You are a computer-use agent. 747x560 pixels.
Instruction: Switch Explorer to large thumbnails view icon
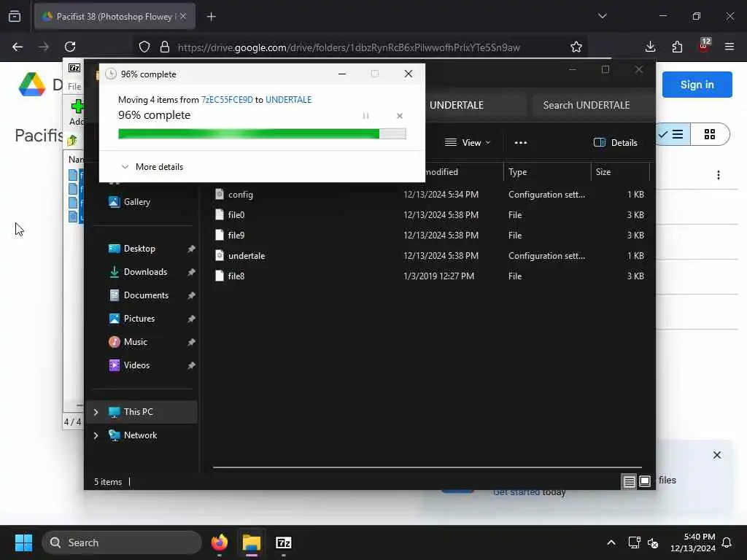645,481
